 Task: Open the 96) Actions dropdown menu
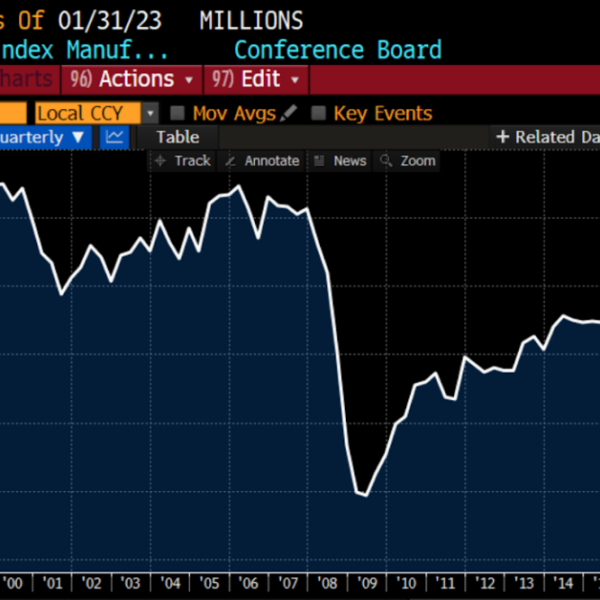130,79
